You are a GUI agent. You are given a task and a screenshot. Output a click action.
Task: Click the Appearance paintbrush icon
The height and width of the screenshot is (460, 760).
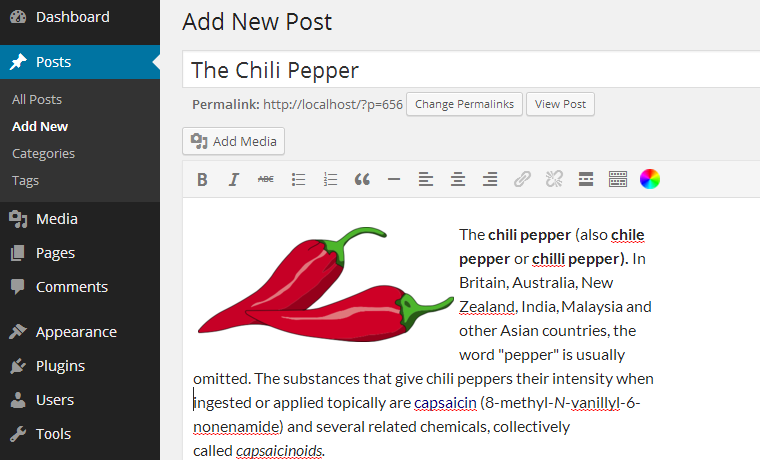pos(18,332)
